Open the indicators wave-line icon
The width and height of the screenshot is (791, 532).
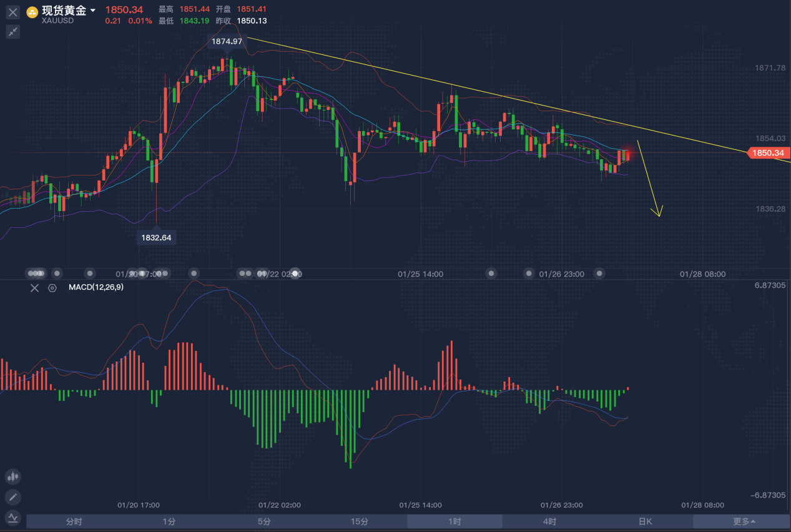13,518
